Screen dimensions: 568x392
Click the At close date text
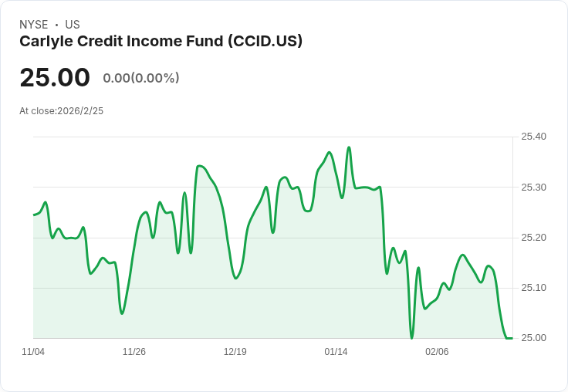[x=61, y=111]
